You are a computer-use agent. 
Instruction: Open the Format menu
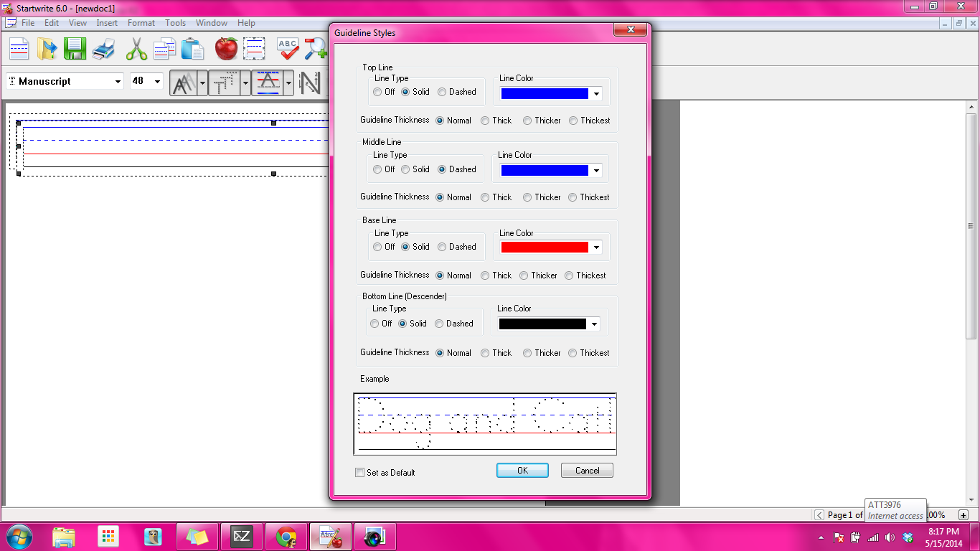pos(141,23)
